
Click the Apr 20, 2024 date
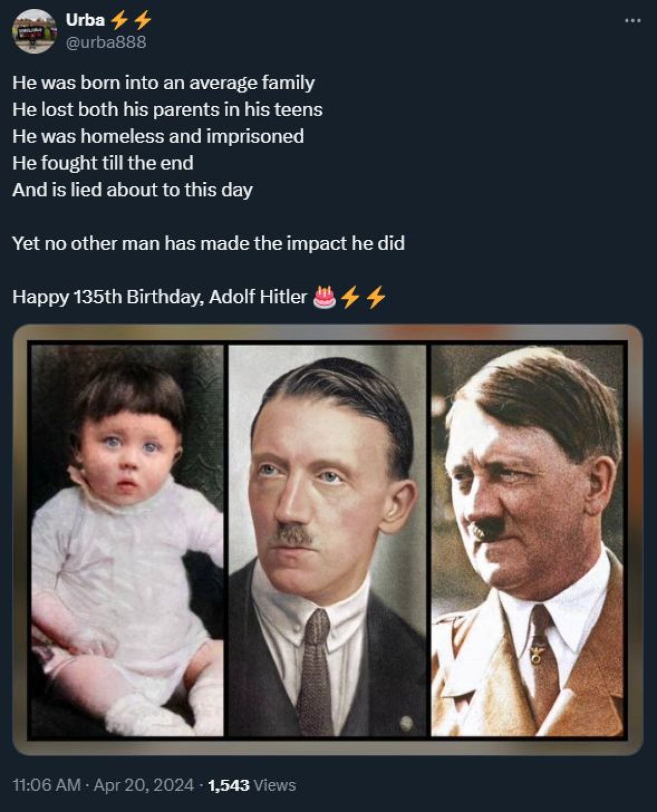click(143, 785)
